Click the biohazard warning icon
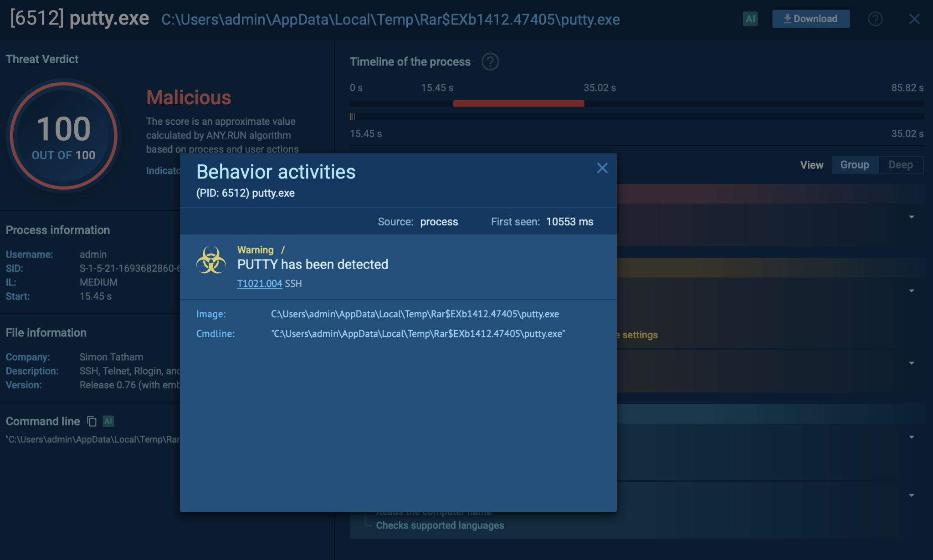This screenshot has height=560, width=933. tap(211, 260)
